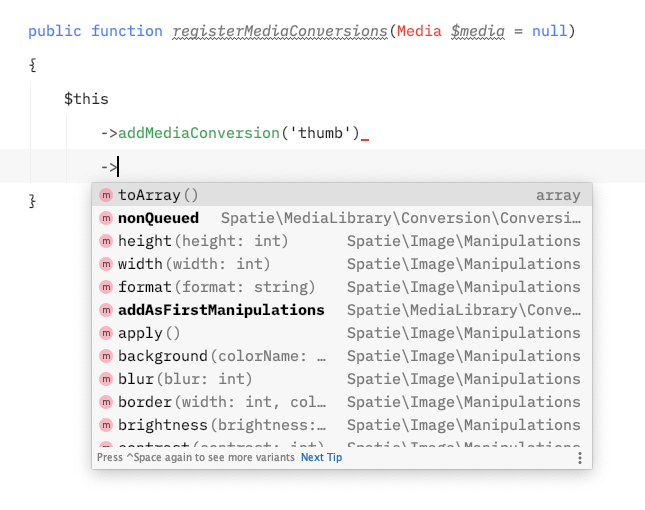645x510 pixels.
Task: Click the function keyword
Action: click(x=127, y=31)
